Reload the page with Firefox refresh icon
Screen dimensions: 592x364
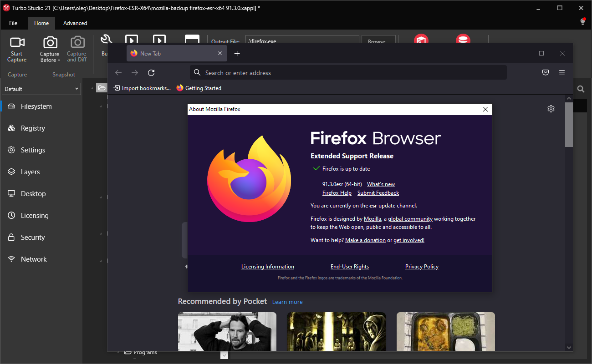tap(151, 72)
